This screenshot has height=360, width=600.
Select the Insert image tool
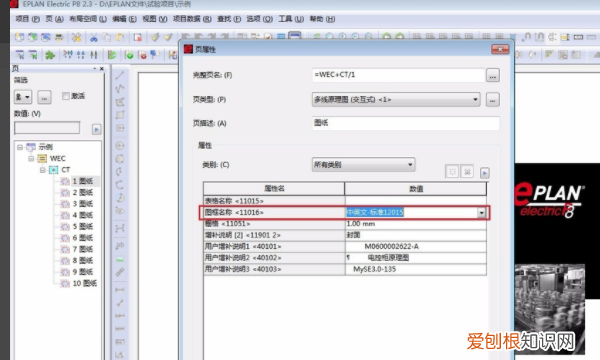[x=120, y=259]
